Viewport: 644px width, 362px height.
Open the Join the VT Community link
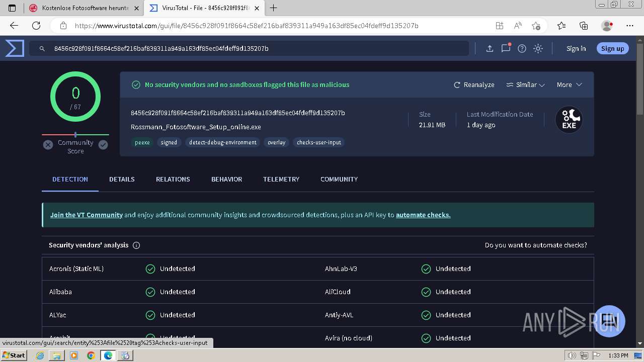(x=87, y=215)
